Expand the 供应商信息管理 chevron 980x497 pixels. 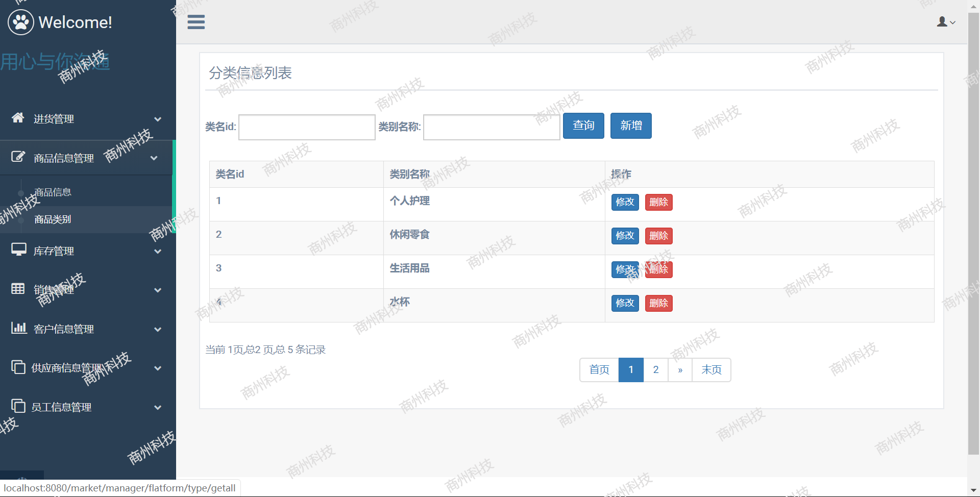point(158,368)
